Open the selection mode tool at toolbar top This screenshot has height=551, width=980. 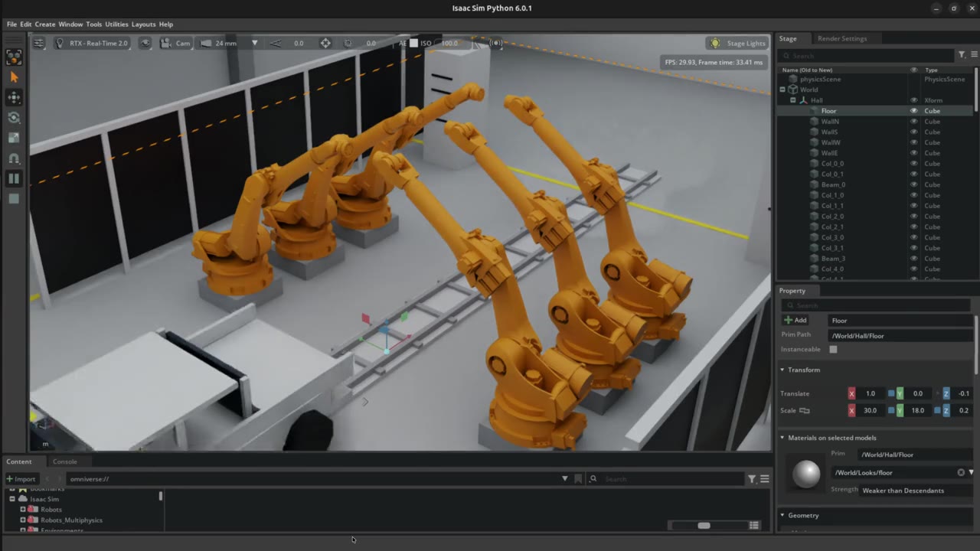(x=14, y=57)
